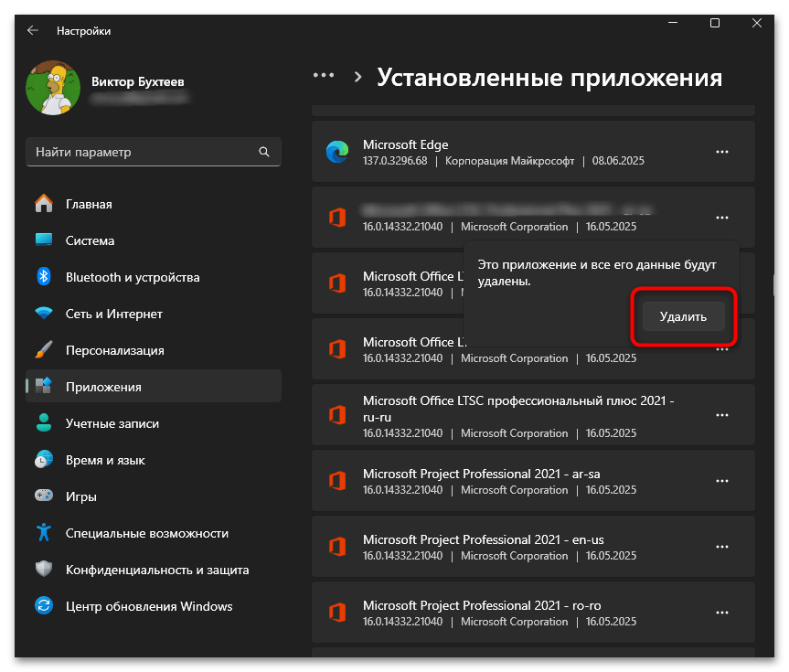Click the Виктор Бухтеев profile avatar
The image size is (789, 672).
click(x=53, y=89)
